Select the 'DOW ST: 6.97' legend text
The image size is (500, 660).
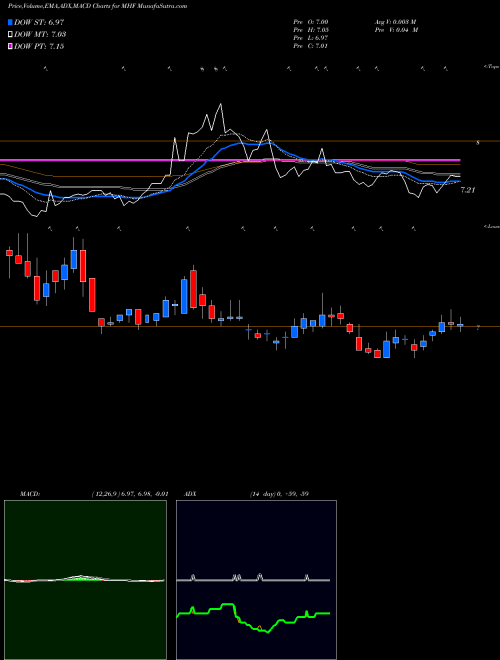point(39,22)
